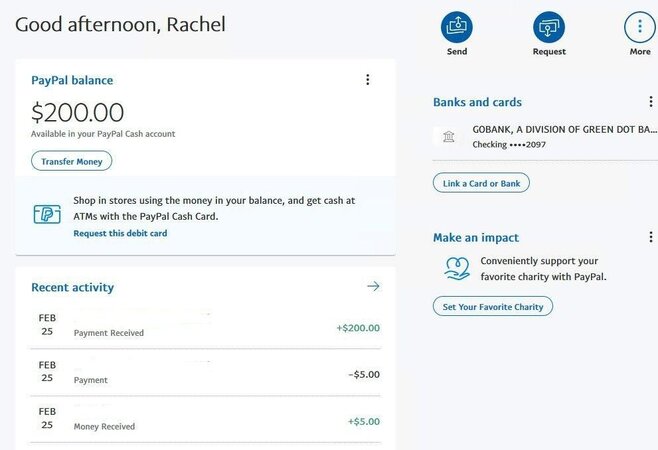Click Link a Card or Bank button

click(x=481, y=183)
